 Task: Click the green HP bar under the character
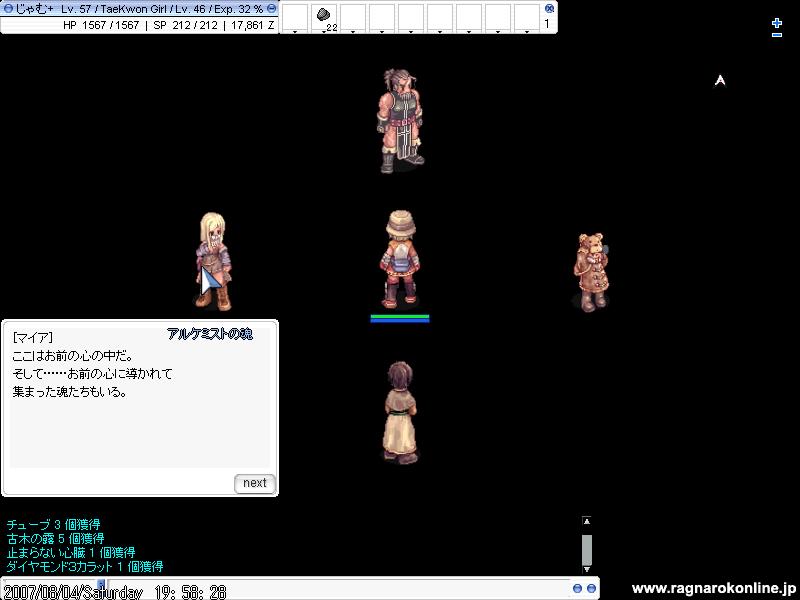tap(400, 316)
